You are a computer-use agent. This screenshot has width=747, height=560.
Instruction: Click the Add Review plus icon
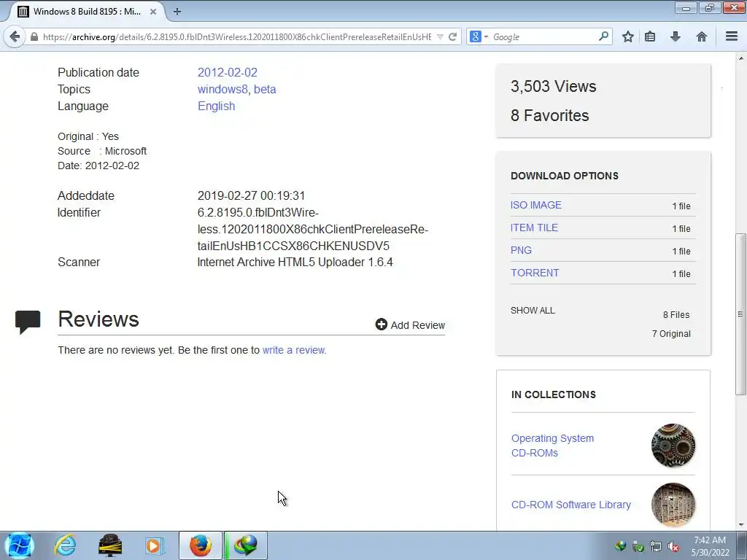381,324
